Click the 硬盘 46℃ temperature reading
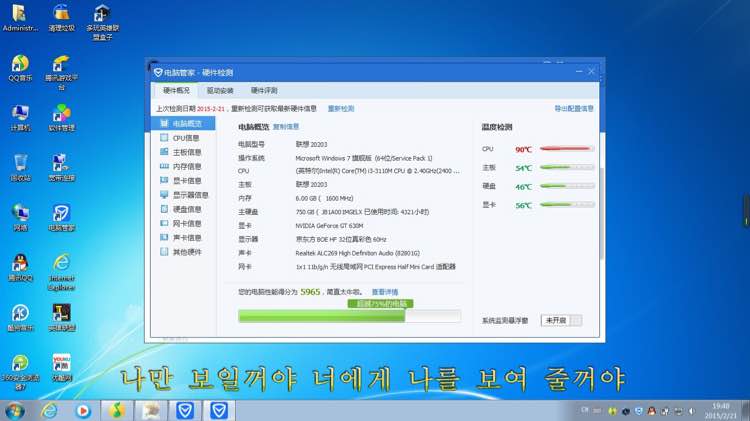The image size is (750, 421). pyautogui.click(x=523, y=187)
